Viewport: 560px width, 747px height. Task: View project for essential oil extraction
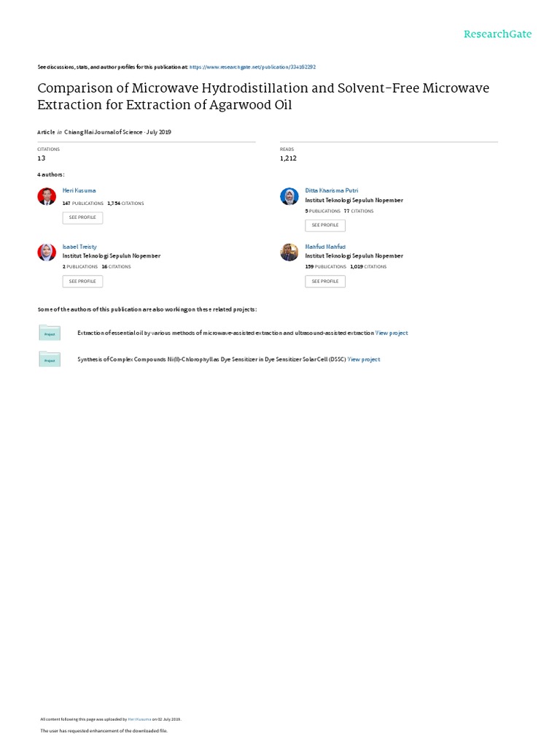click(x=392, y=333)
